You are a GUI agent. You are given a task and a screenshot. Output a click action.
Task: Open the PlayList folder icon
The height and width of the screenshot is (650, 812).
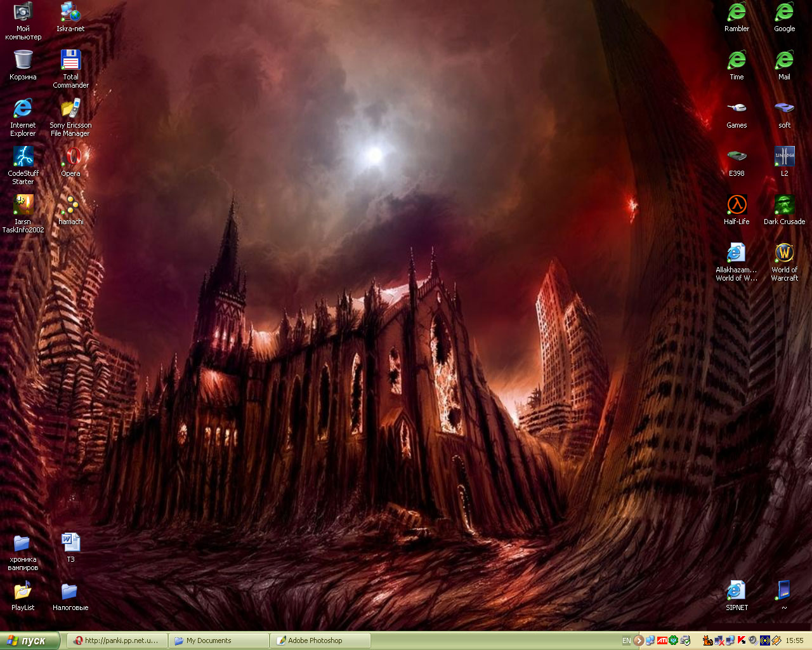[23, 597]
